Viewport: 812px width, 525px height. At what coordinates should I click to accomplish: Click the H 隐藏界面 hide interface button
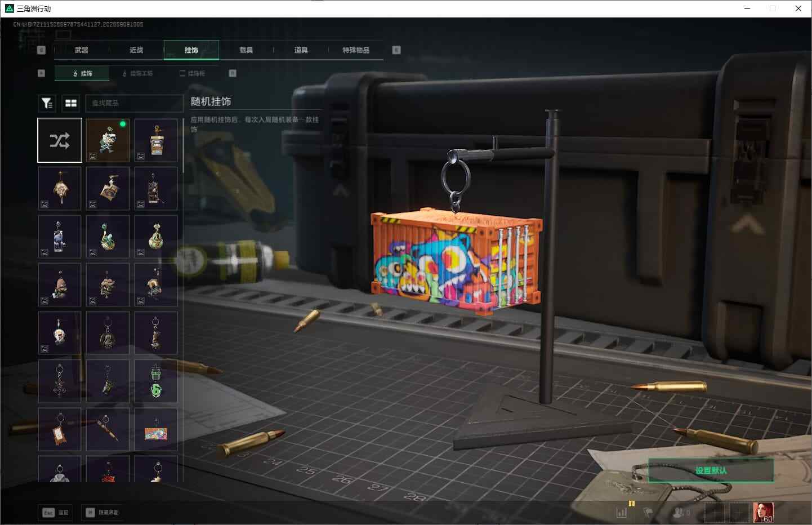(x=102, y=513)
